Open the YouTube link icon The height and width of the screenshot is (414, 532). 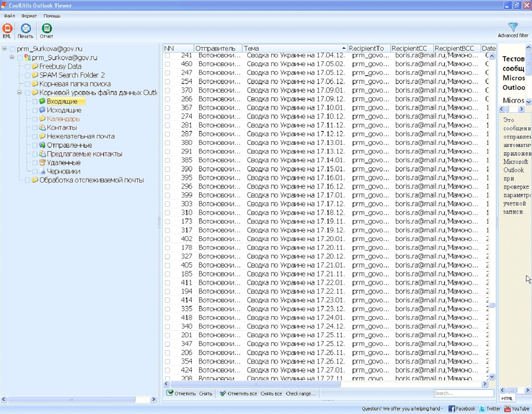(507, 409)
